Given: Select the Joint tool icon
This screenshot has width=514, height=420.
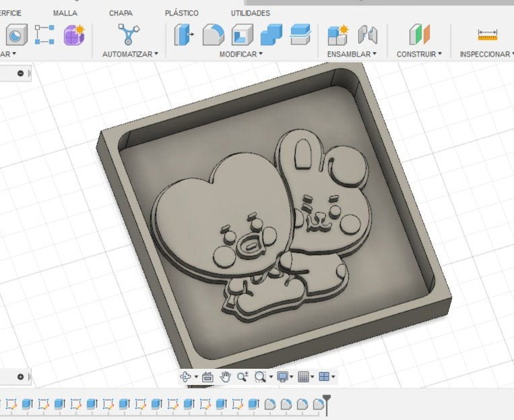Looking at the screenshot, I should pos(367,34).
